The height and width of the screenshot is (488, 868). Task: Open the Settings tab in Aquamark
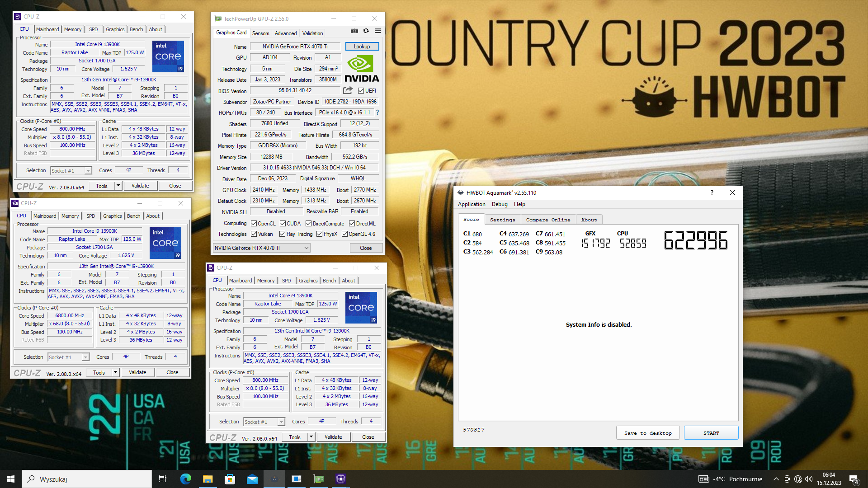click(x=503, y=220)
